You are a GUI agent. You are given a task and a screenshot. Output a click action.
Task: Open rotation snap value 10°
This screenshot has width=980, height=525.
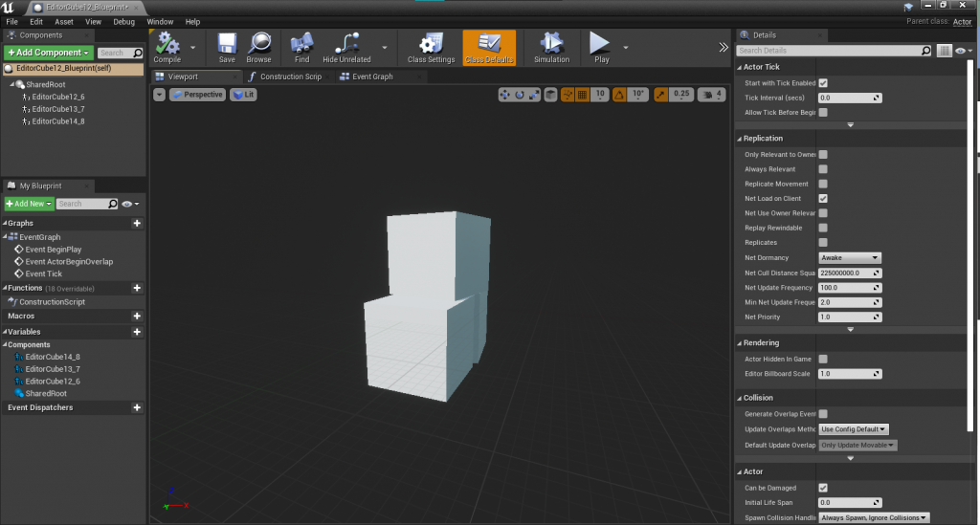pos(637,95)
